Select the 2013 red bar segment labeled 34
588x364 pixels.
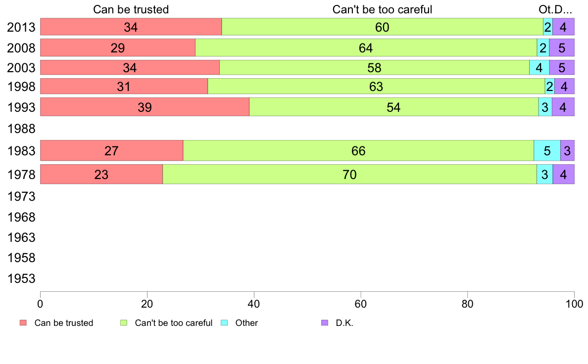tap(131, 27)
